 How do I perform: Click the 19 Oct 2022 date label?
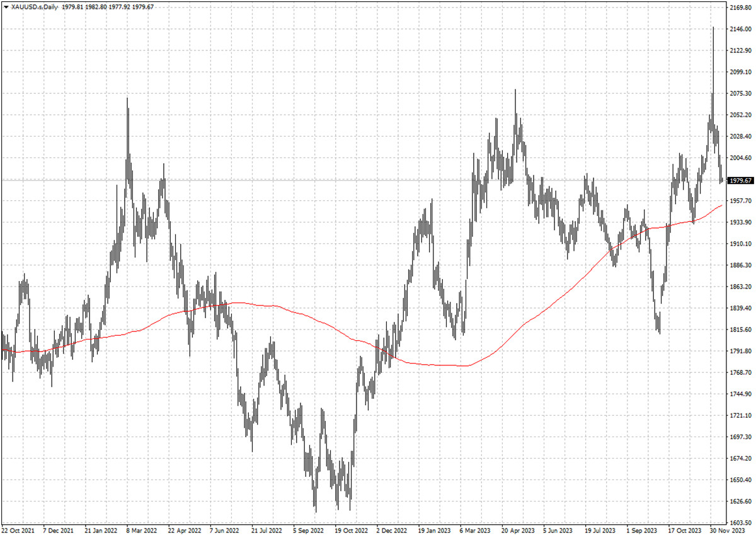351,531
